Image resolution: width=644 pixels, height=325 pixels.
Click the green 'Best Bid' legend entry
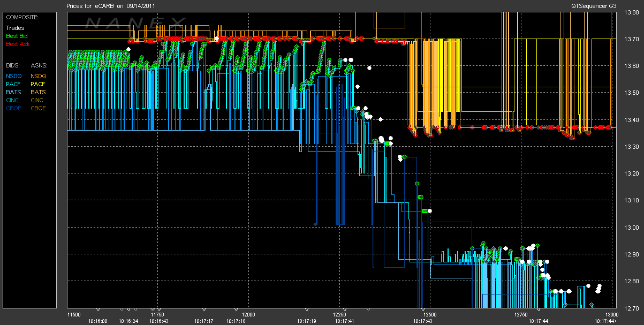tap(17, 36)
